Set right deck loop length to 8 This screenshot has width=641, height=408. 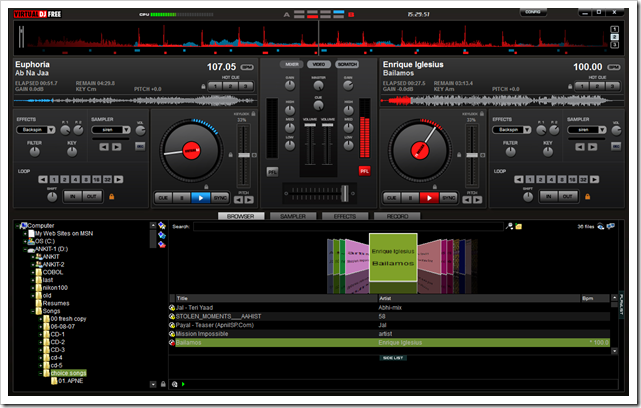pos(562,179)
